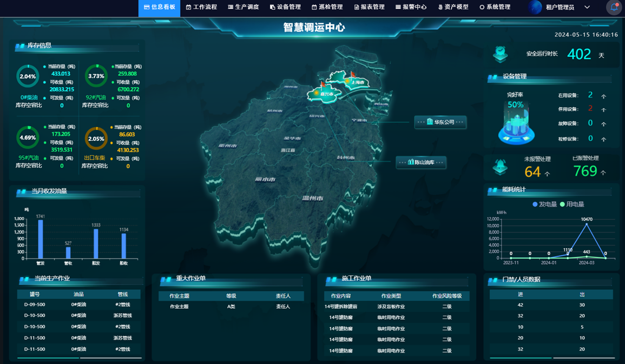This screenshot has width=625, height=364.
Task: Click the globe avatar beside 租户管理员
Action: click(x=535, y=8)
